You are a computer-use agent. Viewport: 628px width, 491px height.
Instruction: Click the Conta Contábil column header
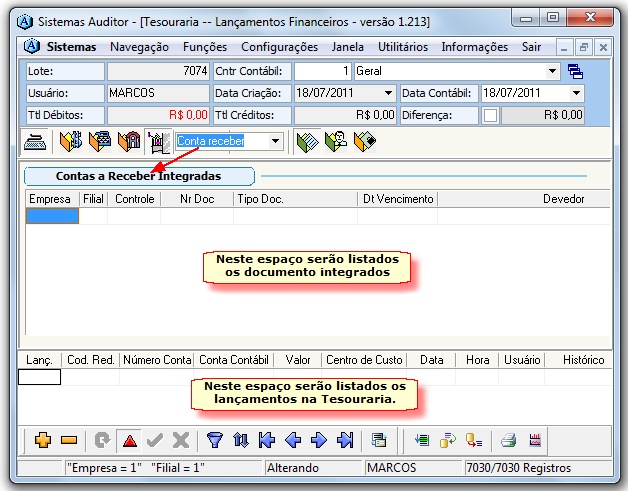(x=234, y=360)
